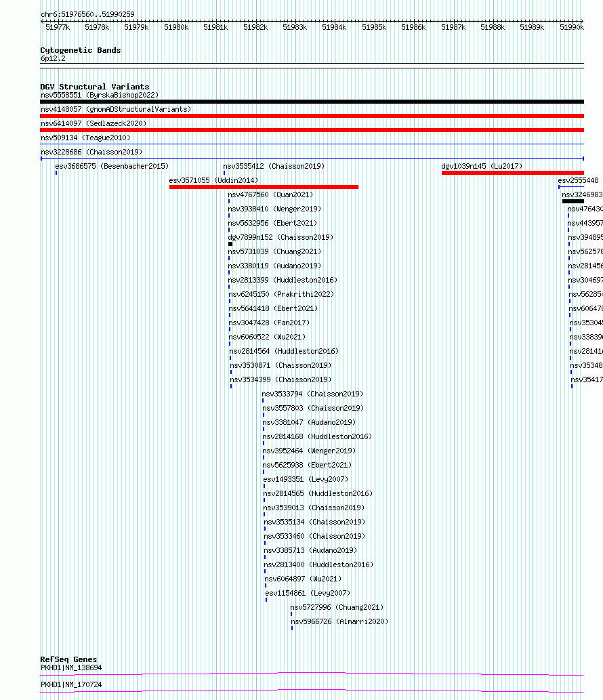
Task: Click the 51986k ruler position
Action: click(x=413, y=28)
